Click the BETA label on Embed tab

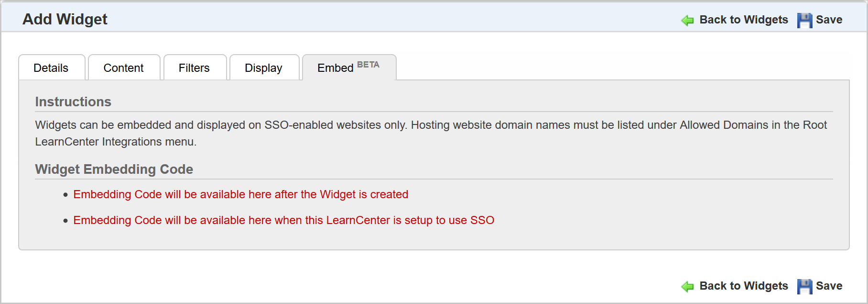pyautogui.click(x=368, y=65)
